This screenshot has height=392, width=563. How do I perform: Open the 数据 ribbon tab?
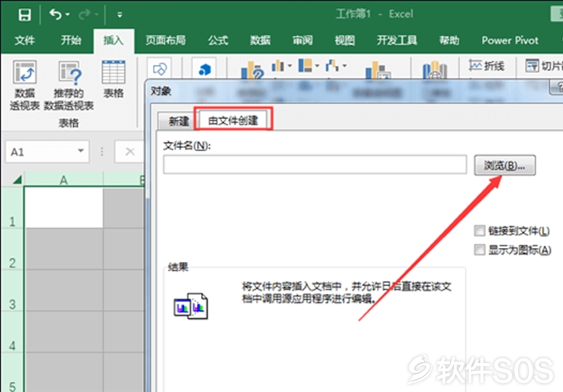click(x=260, y=40)
